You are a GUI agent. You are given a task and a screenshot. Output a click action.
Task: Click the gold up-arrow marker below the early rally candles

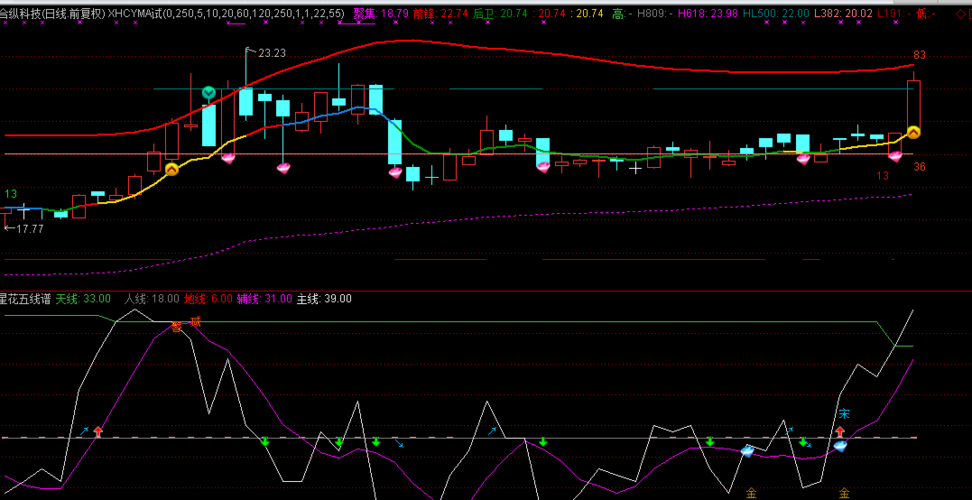[171, 169]
